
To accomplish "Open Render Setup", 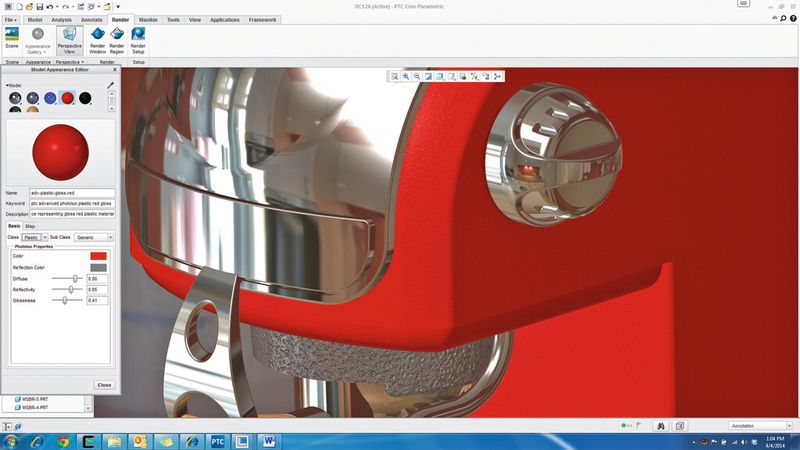I will click(x=138, y=41).
